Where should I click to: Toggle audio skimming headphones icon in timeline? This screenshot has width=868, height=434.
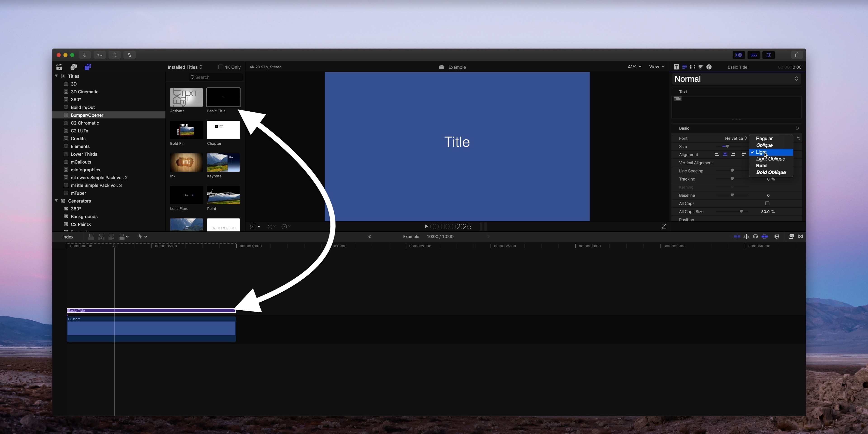(x=755, y=236)
